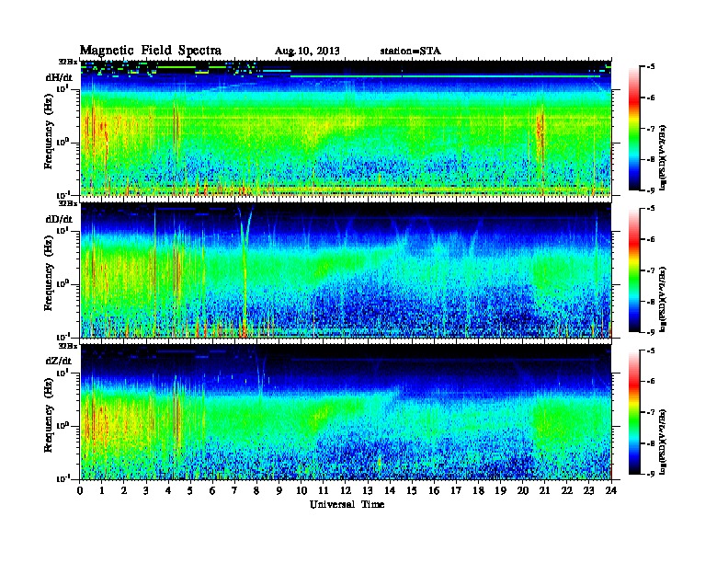Click the "19" tick on Universal Time axis
The width and height of the screenshot is (728, 563).
click(500, 490)
